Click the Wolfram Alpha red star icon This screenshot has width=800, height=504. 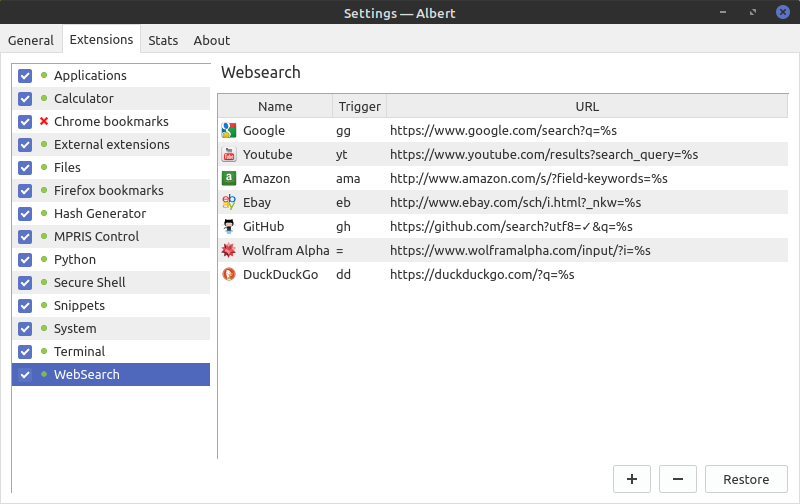[x=229, y=250]
